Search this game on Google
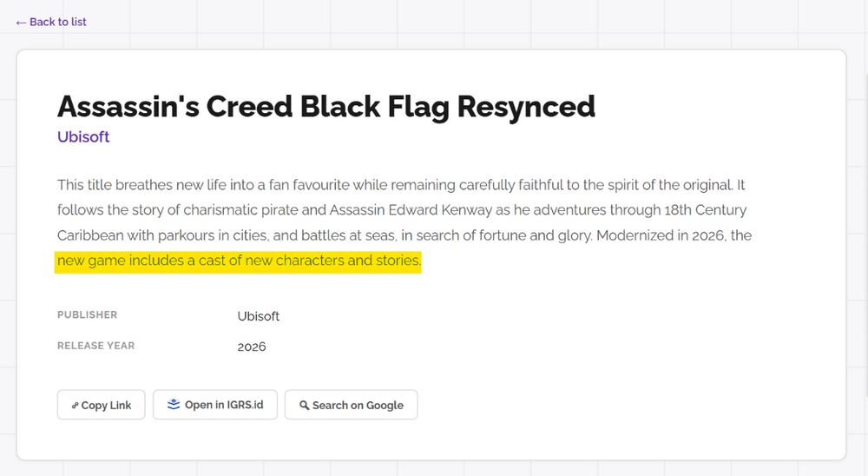The image size is (868, 476). [x=352, y=405]
